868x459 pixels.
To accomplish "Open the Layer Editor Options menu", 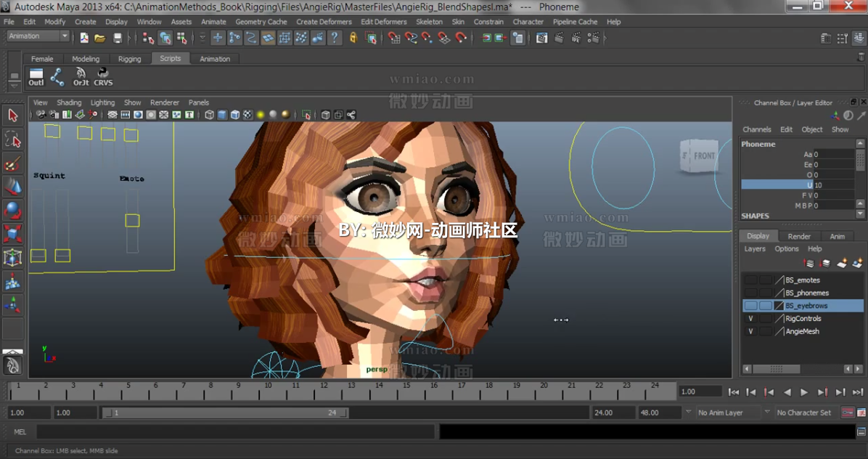I will click(787, 248).
